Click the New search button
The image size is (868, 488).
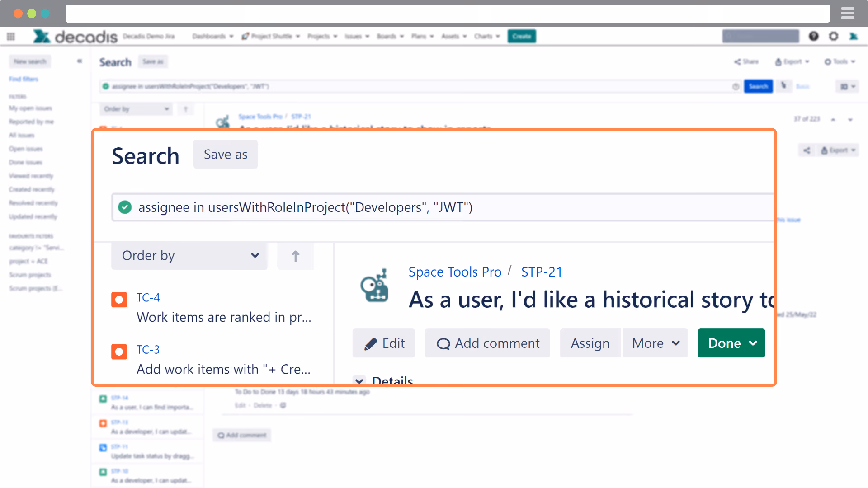click(30, 61)
